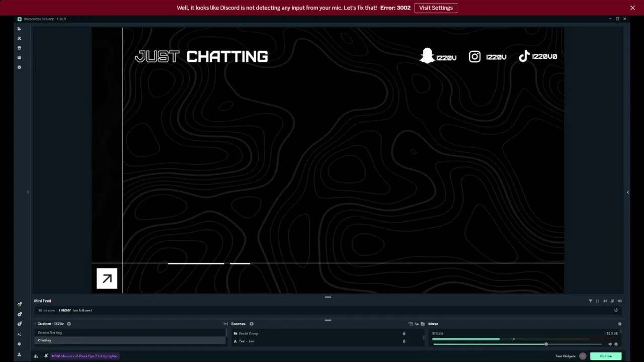This screenshot has height=362, width=644.
Task: Click the white arrow box in preview
Action: click(107, 279)
